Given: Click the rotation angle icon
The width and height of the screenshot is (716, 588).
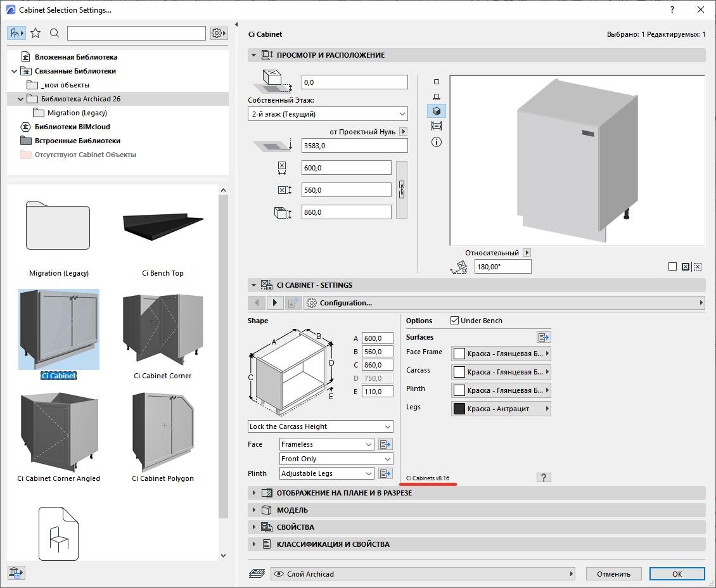Looking at the screenshot, I should tap(459, 267).
